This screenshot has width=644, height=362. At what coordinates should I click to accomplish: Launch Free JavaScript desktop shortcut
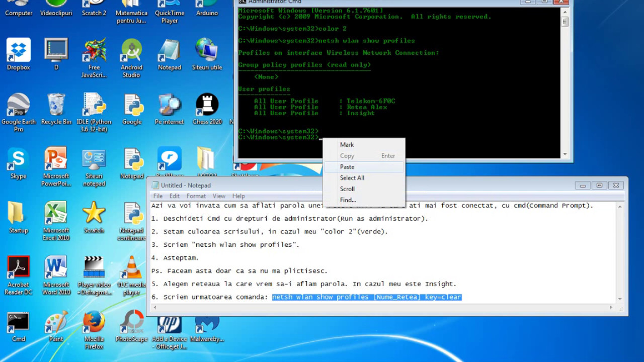tap(94, 58)
